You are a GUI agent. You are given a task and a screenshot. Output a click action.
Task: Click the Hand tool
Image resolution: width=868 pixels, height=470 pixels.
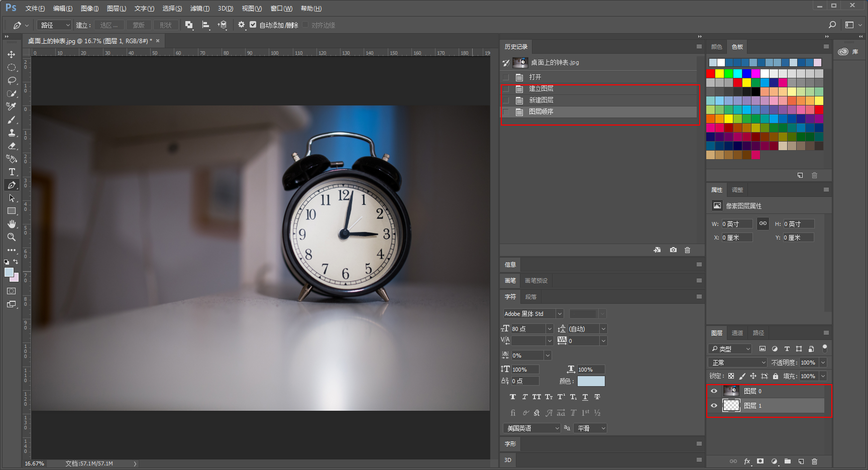click(x=12, y=224)
